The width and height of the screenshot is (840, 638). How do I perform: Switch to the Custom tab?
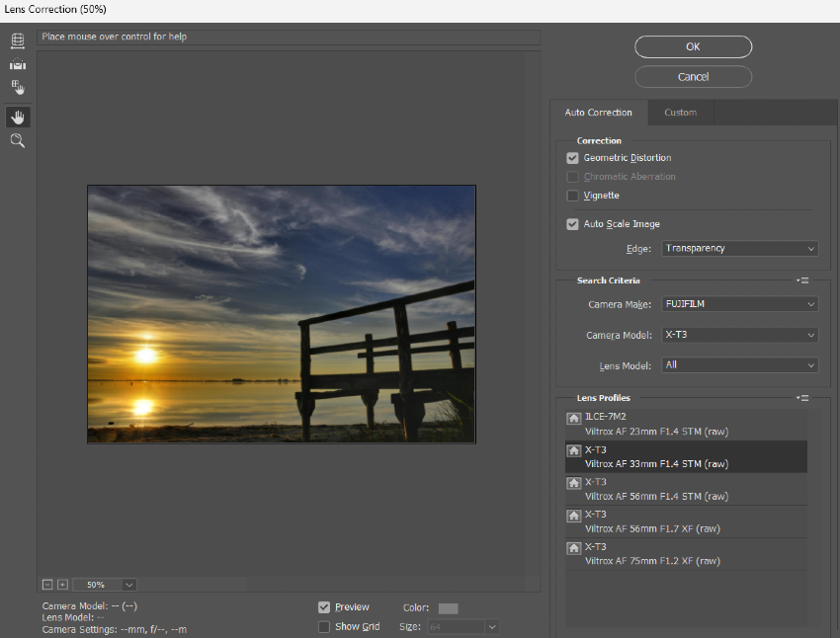tap(680, 112)
